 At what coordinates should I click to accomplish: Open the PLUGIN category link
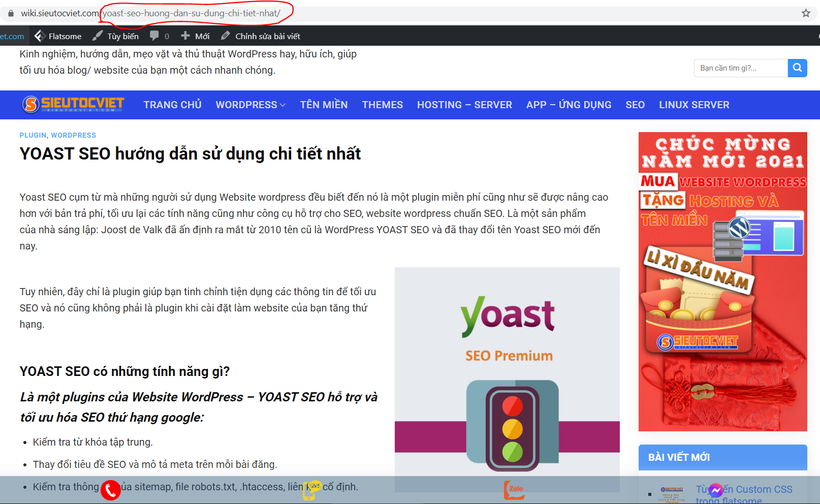click(33, 135)
